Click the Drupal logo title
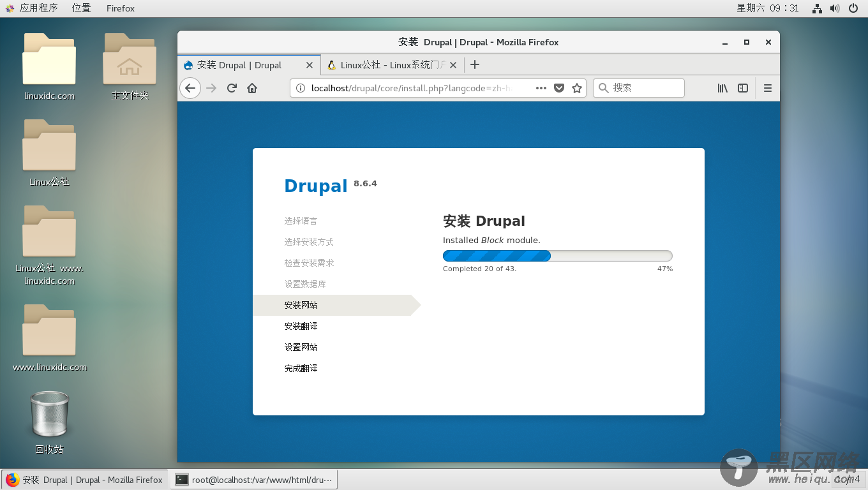 pyautogui.click(x=316, y=186)
